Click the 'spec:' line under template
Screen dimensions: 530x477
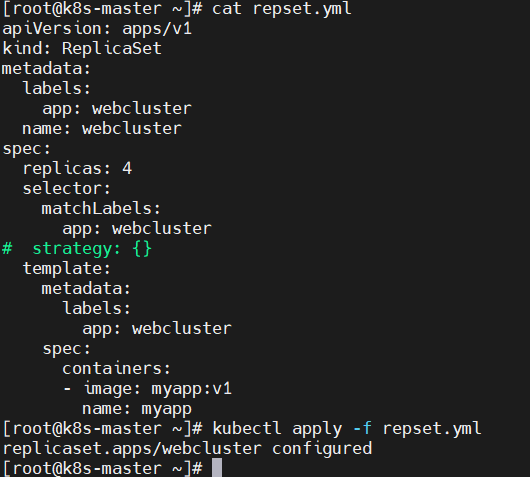tap(67, 349)
